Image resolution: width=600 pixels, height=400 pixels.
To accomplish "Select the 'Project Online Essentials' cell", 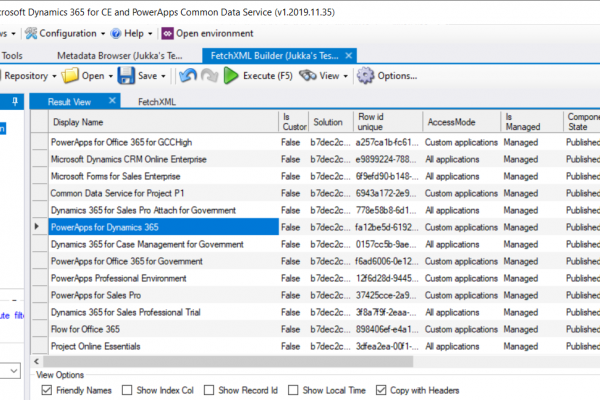I will (163, 346).
